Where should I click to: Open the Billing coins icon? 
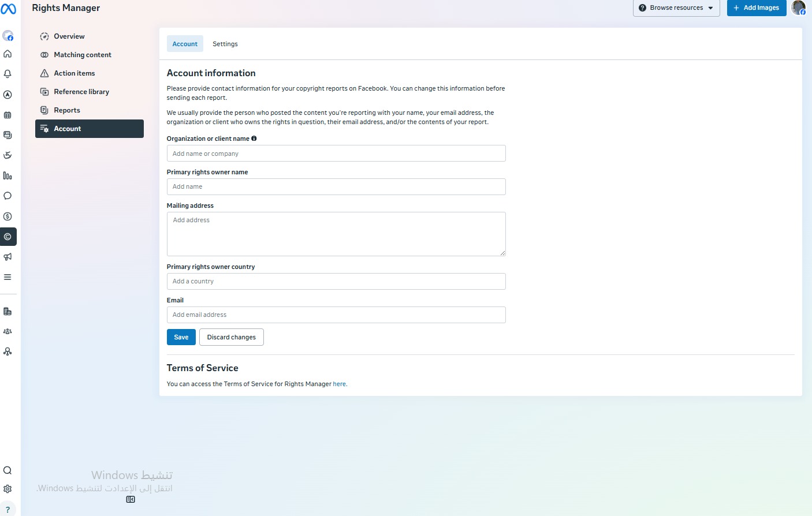[x=8, y=312]
